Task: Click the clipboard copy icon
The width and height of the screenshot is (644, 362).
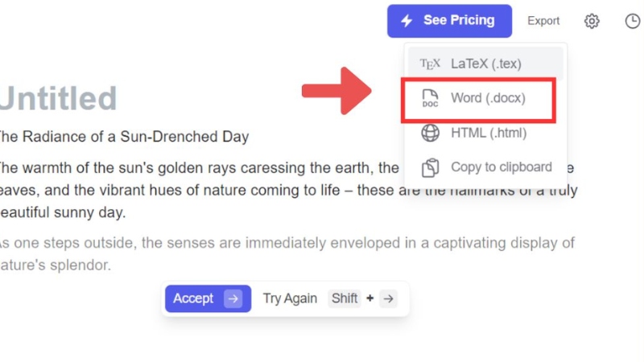Action: coord(430,167)
